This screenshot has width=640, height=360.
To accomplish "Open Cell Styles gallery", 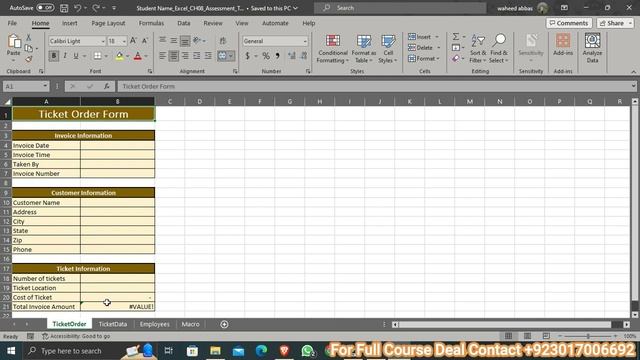I will [388, 49].
